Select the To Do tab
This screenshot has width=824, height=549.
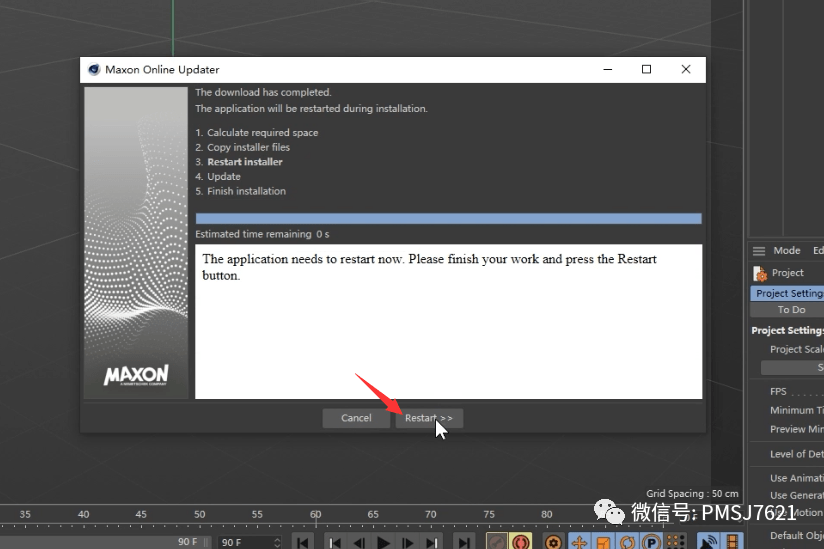pyautogui.click(x=791, y=310)
